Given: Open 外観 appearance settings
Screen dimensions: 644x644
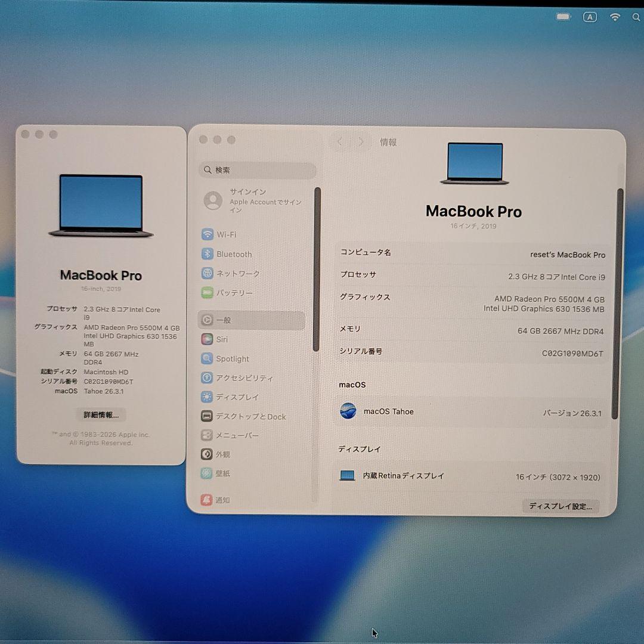Looking at the screenshot, I should click(215, 454).
